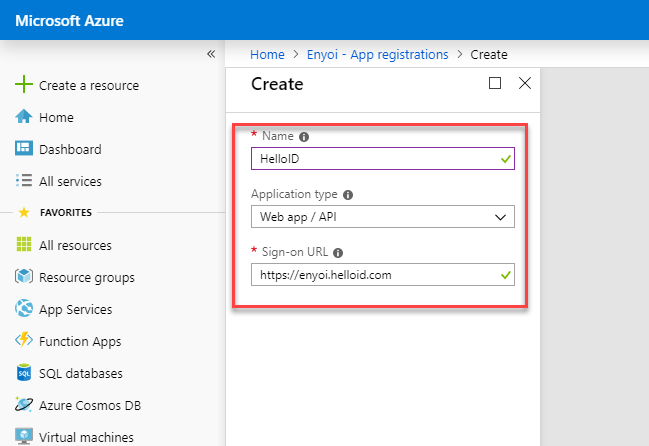Click the Home breadcrumb link

(x=267, y=55)
